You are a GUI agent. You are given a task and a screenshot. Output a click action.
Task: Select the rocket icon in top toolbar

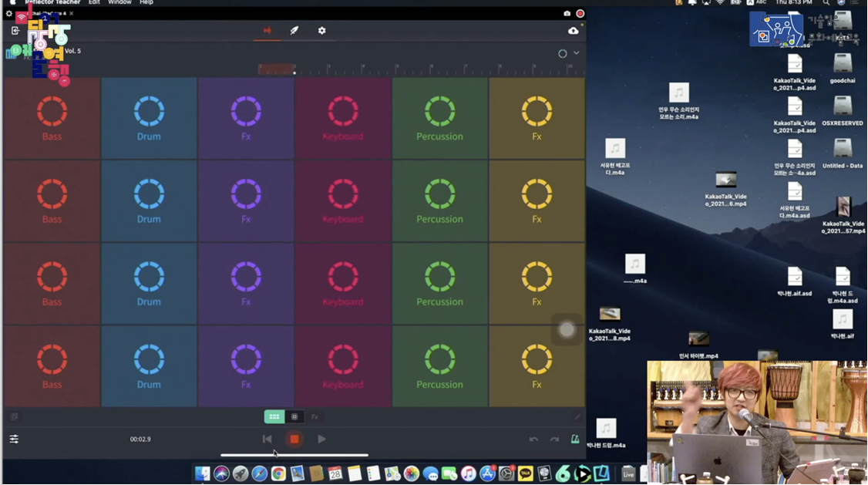[x=294, y=31]
